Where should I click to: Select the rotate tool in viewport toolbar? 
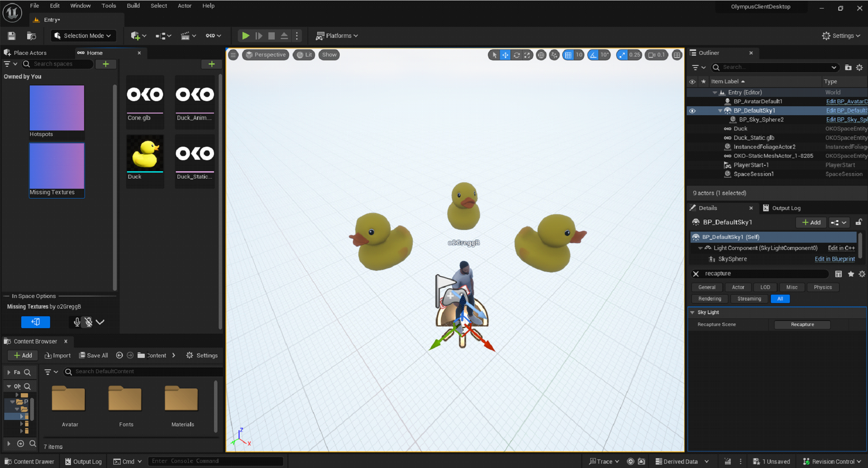(516, 55)
